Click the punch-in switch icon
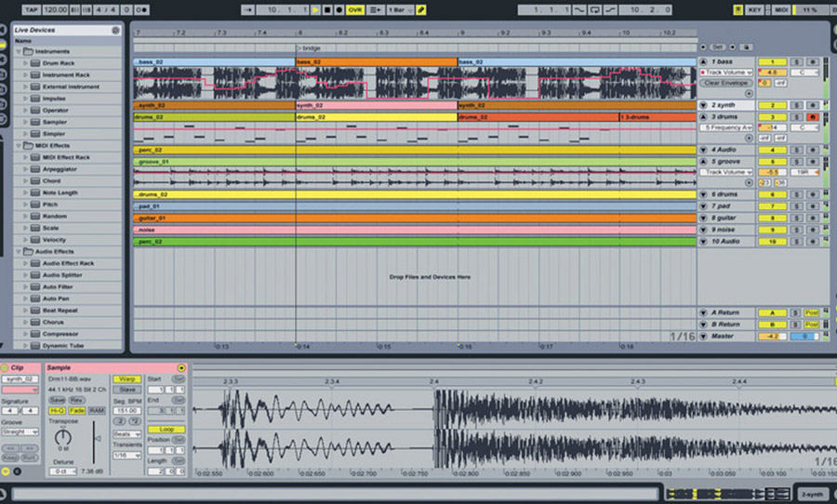Screen dimensions: 837x504 pyautogui.click(x=579, y=9)
